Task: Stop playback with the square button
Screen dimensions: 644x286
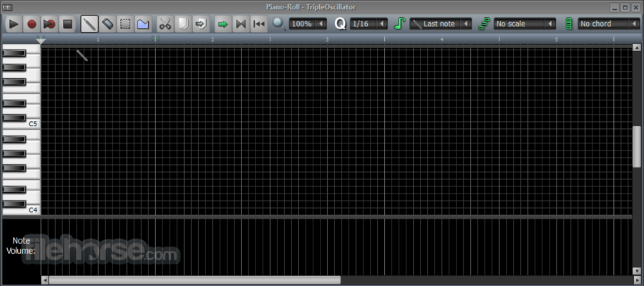Action: coord(67,24)
